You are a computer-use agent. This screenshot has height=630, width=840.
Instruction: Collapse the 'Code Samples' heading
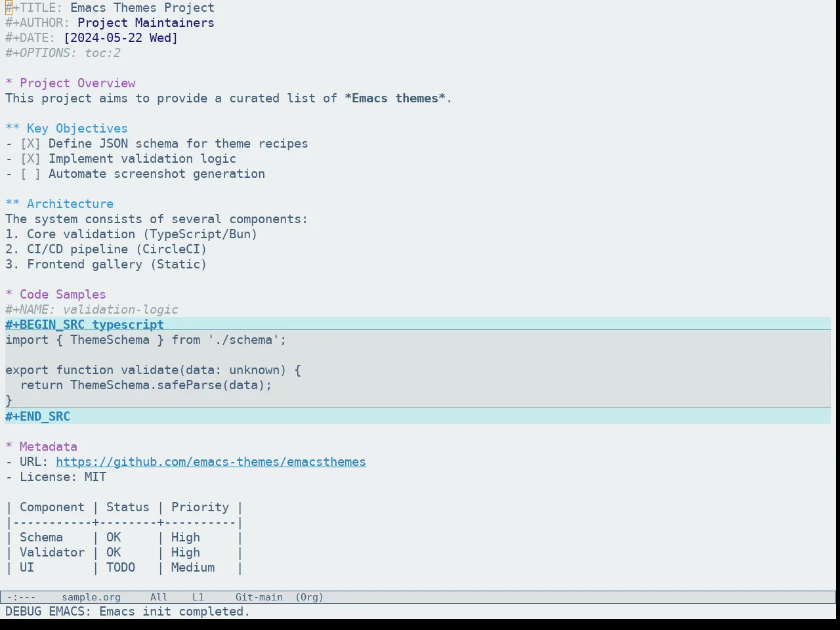click(x=56, y=295)
